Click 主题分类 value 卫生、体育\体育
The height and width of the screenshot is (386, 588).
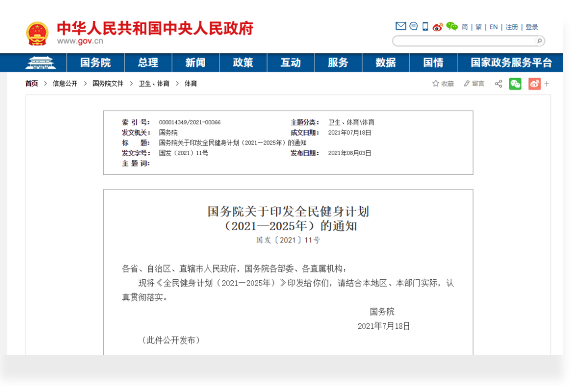point(351,122)
